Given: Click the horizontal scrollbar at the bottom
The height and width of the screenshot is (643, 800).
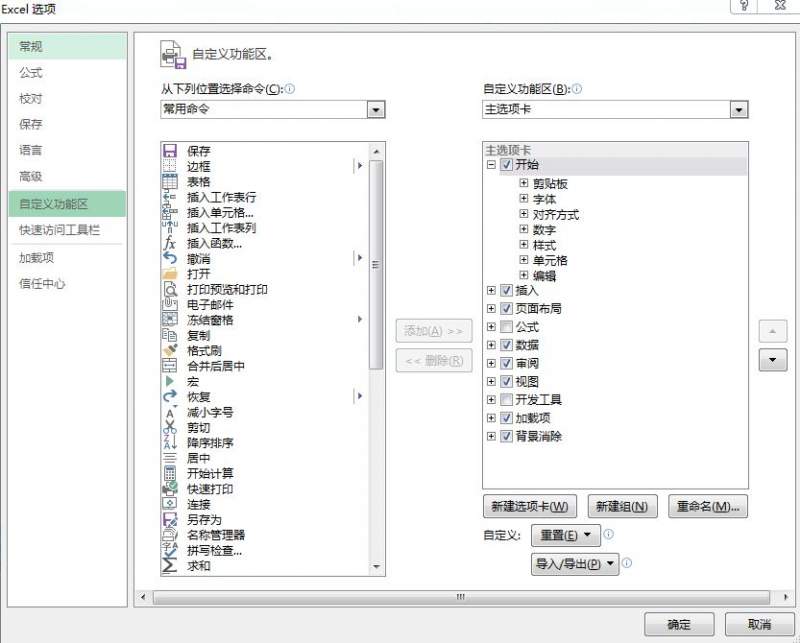Looking at the screenshot, I should pos(461,597).
